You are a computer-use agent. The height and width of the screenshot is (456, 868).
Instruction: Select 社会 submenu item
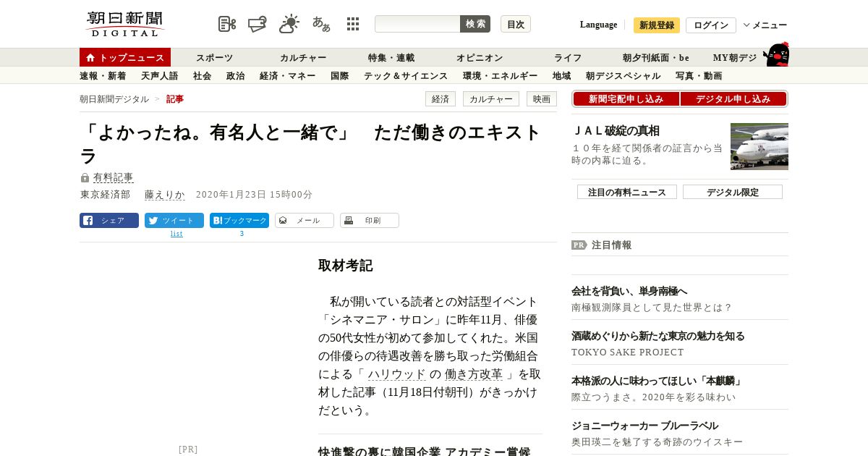(203, 75)
